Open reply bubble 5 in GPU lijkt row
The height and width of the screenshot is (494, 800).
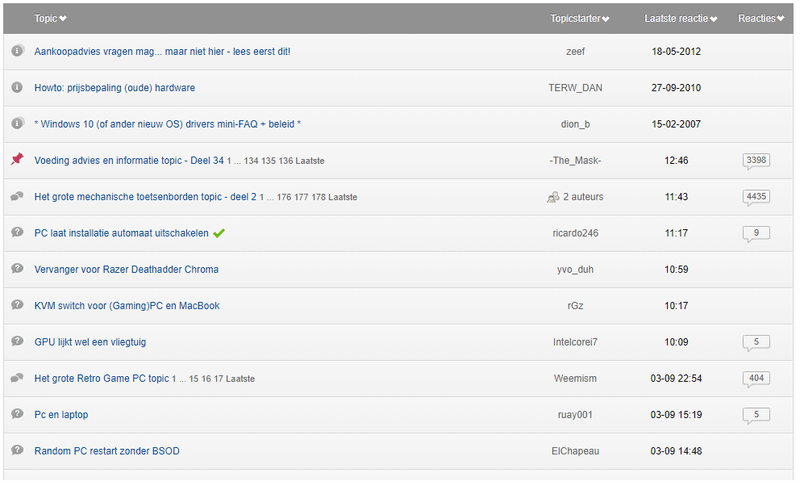click(x=756, y=342)
